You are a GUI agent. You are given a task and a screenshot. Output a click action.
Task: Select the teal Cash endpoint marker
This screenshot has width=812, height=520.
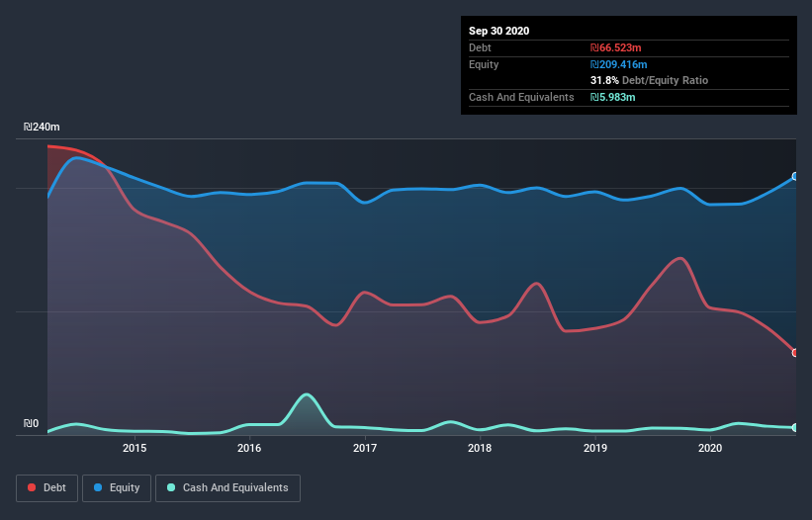click(795, 427)
